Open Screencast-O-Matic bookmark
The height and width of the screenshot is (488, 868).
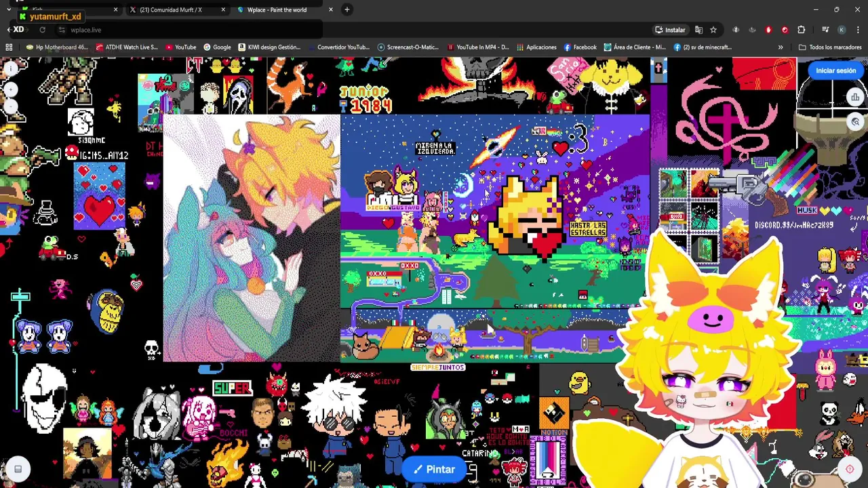408,47
